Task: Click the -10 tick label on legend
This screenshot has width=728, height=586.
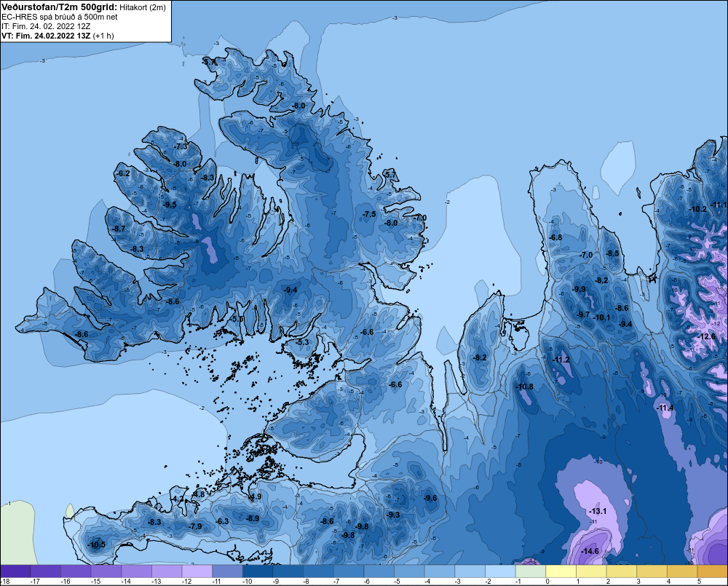Action: (x=247, y=582)
